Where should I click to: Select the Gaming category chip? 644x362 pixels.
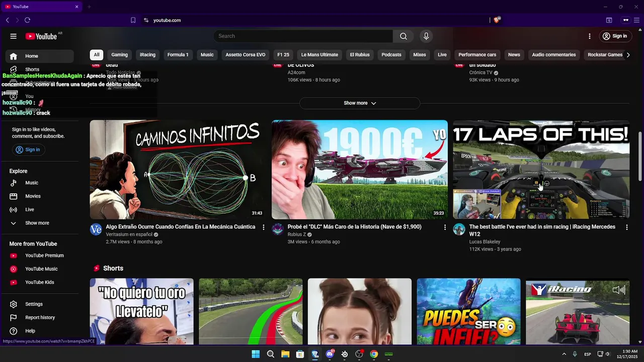tap(120, 55)
